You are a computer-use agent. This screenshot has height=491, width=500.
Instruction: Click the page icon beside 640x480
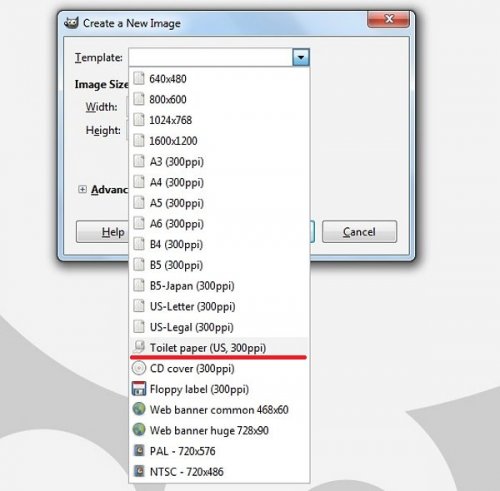(139, 79)
